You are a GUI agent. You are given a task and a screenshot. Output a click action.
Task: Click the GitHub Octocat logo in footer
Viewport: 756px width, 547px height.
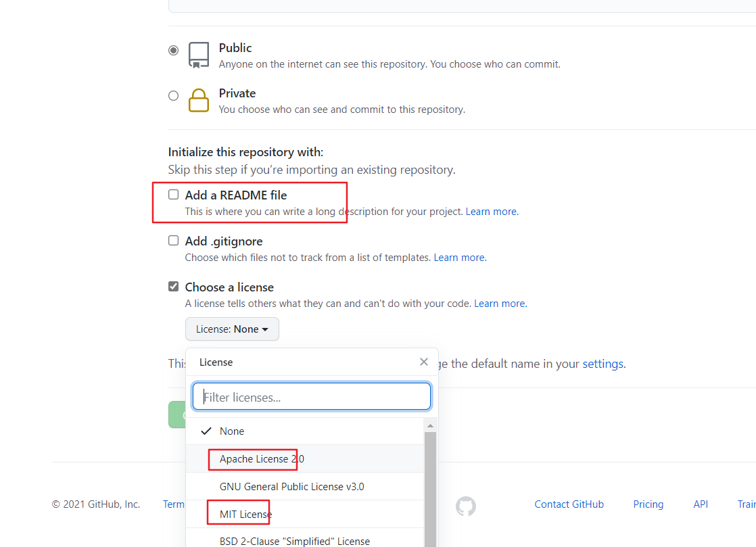[x=466, y=506]
